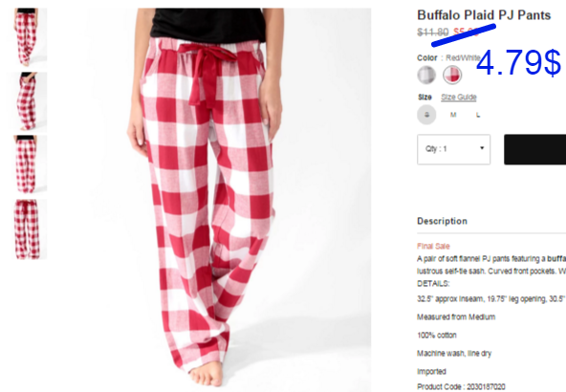Select the third pants thumbnail
Screen dimensions: 566x392
[x=28, y=164]
